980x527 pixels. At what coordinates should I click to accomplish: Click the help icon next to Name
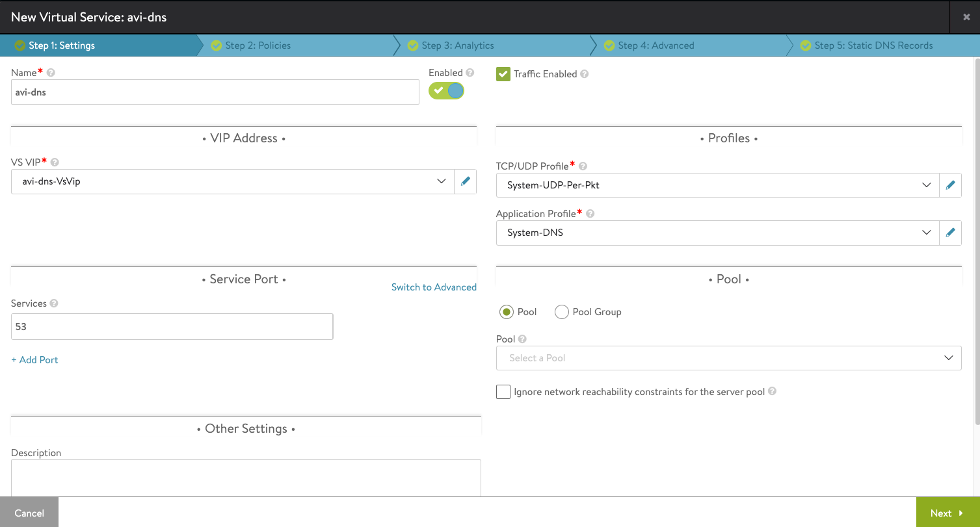point(51,73)
